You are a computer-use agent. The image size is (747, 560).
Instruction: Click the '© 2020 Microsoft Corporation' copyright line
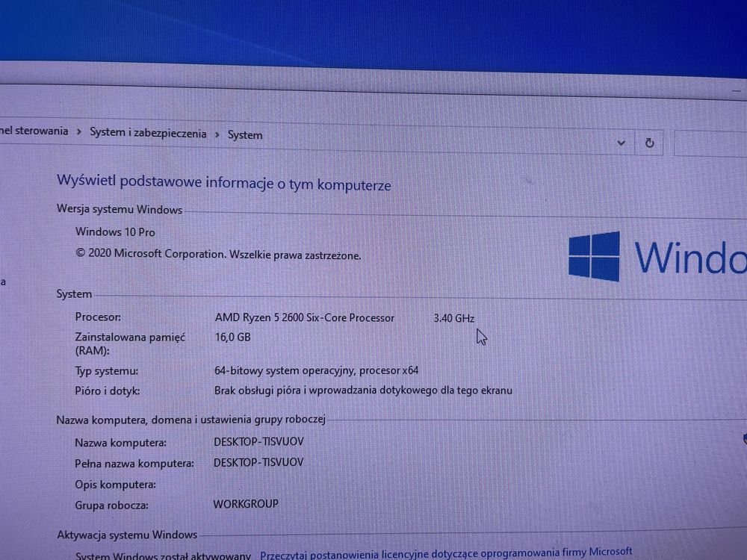click(x=218, y=254)
